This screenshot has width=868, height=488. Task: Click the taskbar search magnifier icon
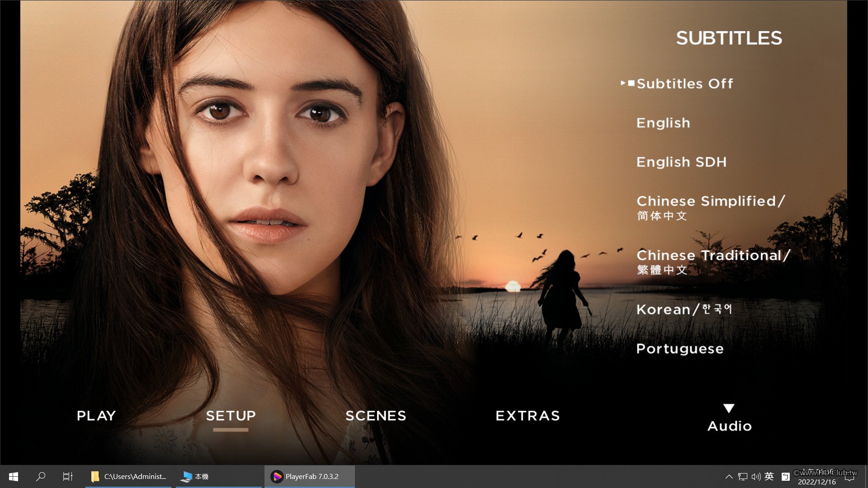point(41,476)
